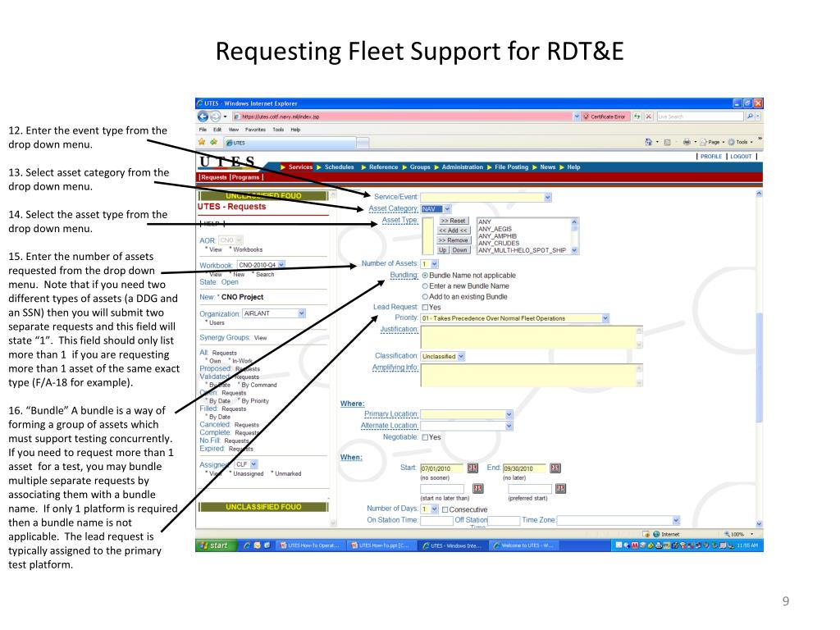This screenshot has width=840, height=630.
Task: Check the Consecutive days checkbox
Action: click(445, 509)
